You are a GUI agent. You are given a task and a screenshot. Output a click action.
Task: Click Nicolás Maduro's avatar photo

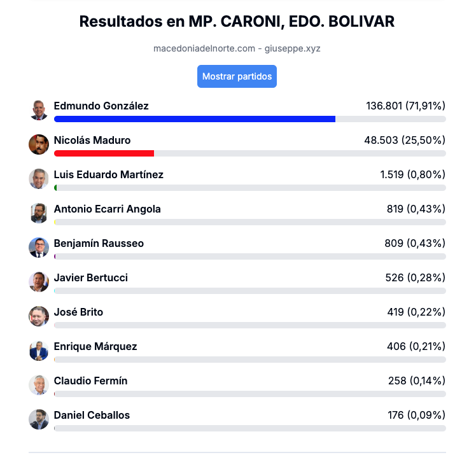click(39, 144)
